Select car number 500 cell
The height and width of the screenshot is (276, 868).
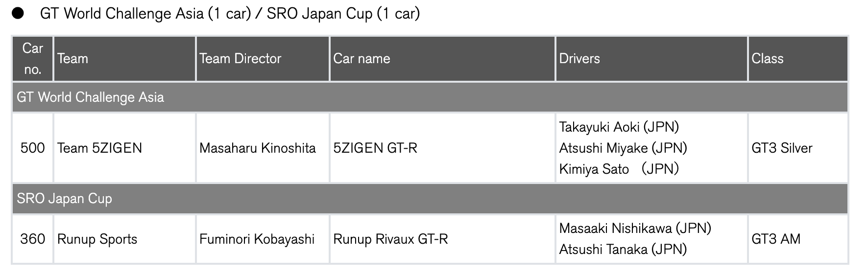[x=32, y=148]
